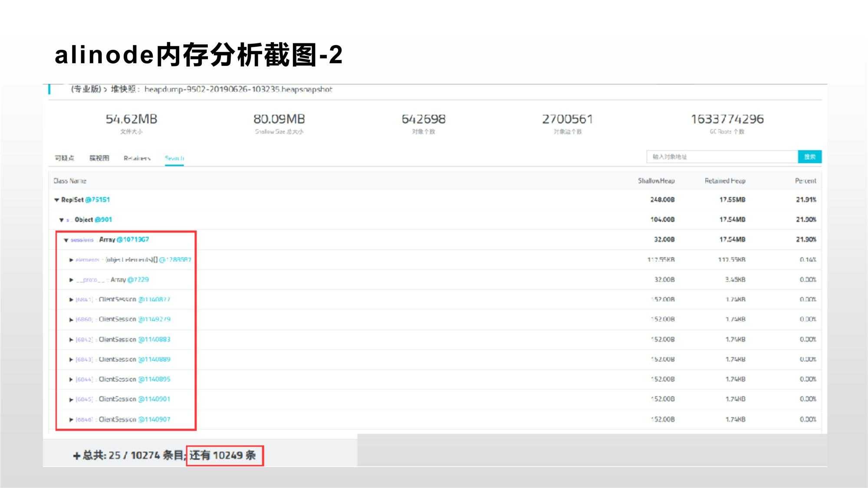868x488 pixels.
Task: Click the 642698 object count value
Action: pos(424,119)
